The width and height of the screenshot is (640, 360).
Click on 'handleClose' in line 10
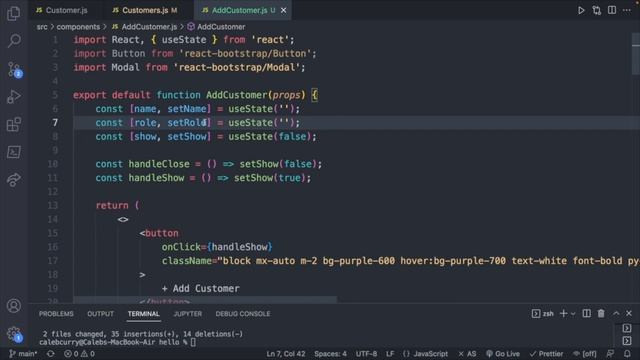pyautogui.click(x=159, y=164)
